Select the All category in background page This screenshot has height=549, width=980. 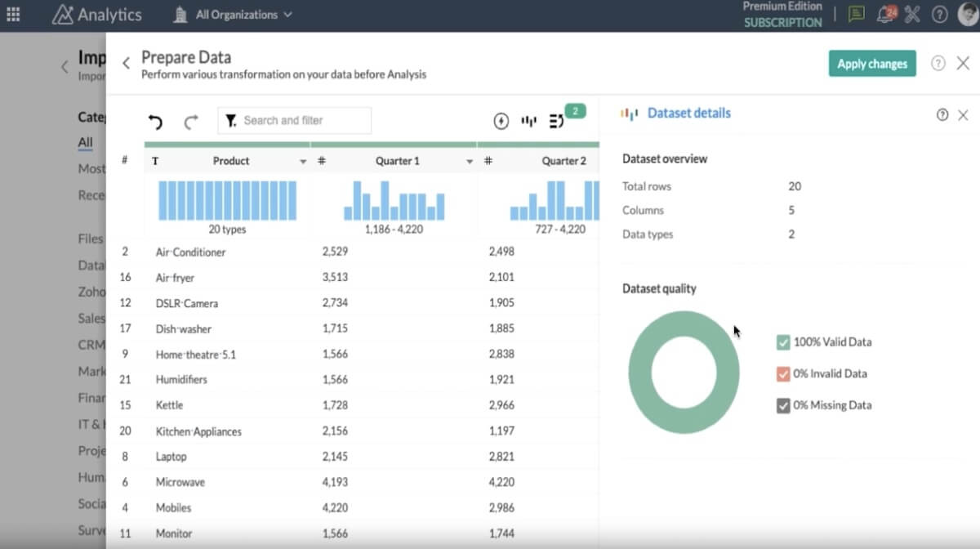coord(85,142)
